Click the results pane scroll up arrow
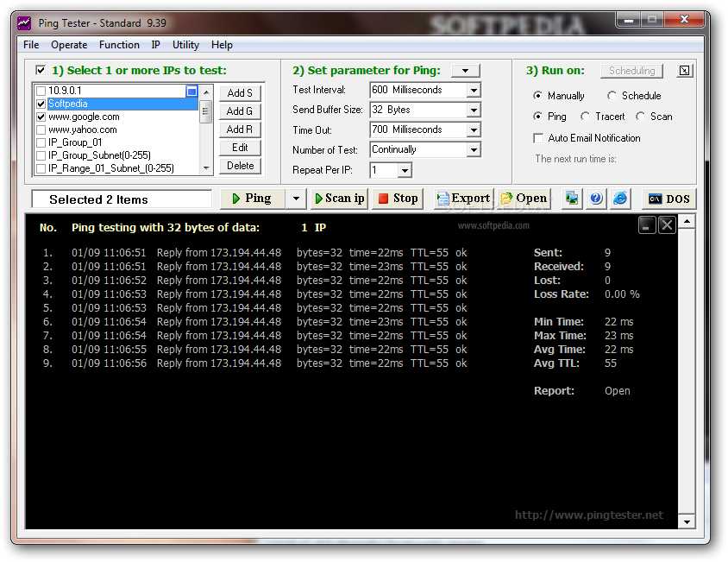Image resolution: width=728 pixels, height=562 pixels. click(x=687, y=222)
